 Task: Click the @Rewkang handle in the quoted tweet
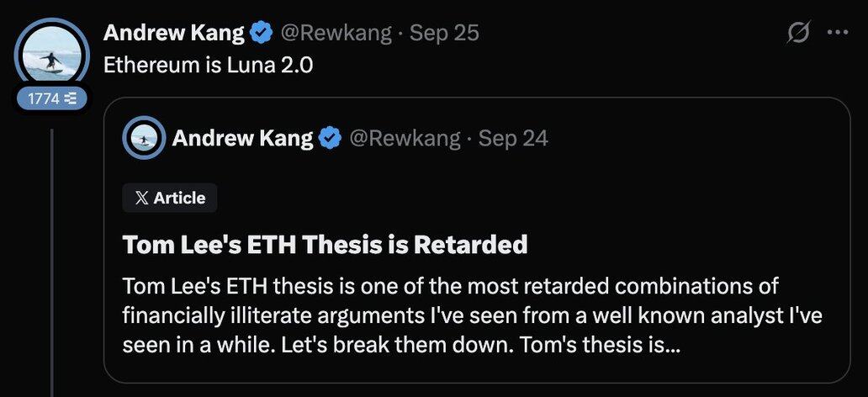pyautogui.click(x=405, y=138)
